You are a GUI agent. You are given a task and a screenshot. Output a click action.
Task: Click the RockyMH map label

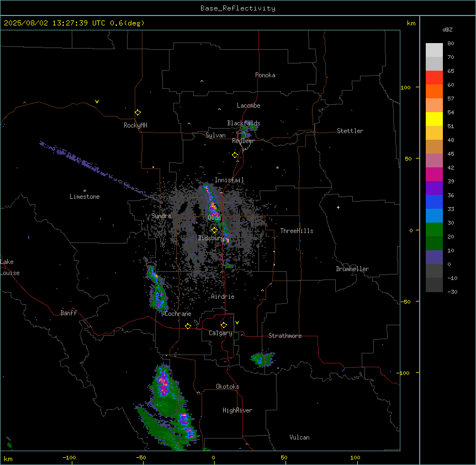coord(135,125)
